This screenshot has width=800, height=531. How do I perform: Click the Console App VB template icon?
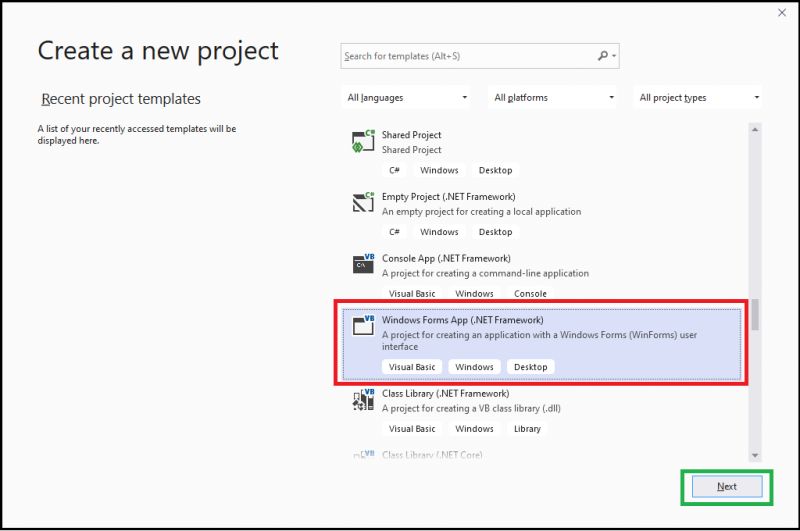click(x=363, y=264)
